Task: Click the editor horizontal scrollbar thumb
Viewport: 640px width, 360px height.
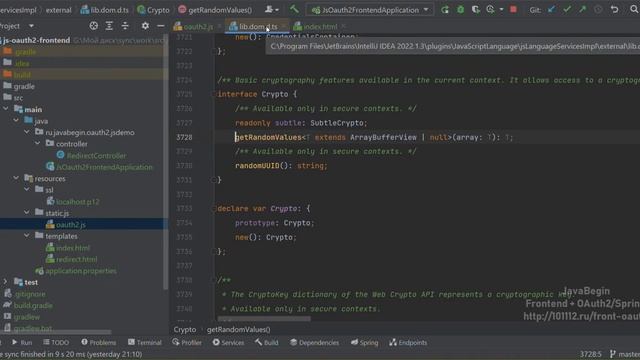Action: [264, 319]
